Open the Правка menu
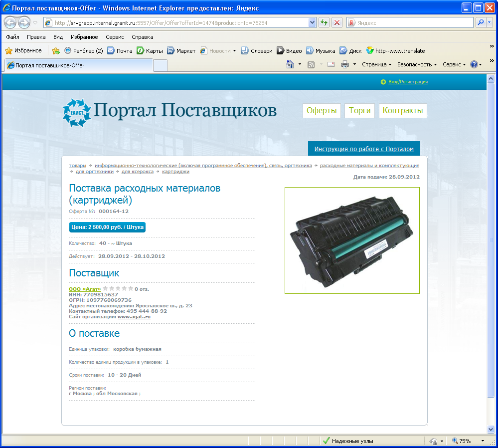This screenshot has width=498, height=448. pyautogui.click(x=36, y=37)
